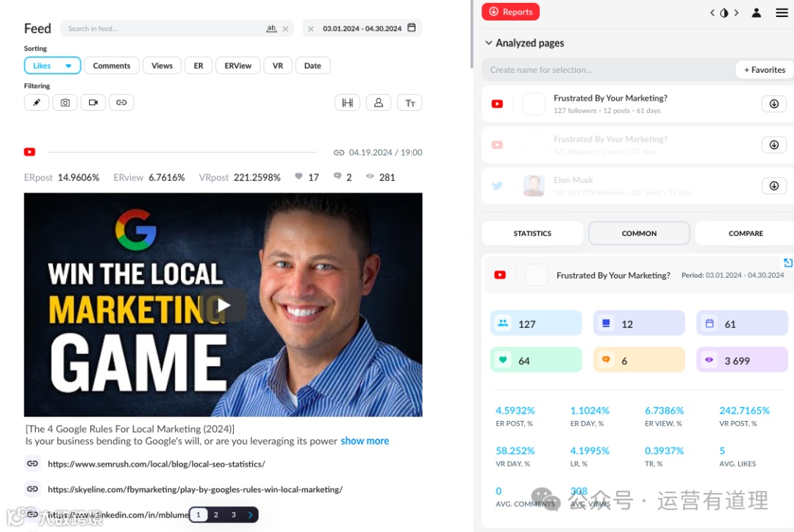Click show more on post description

coord(365,441)
